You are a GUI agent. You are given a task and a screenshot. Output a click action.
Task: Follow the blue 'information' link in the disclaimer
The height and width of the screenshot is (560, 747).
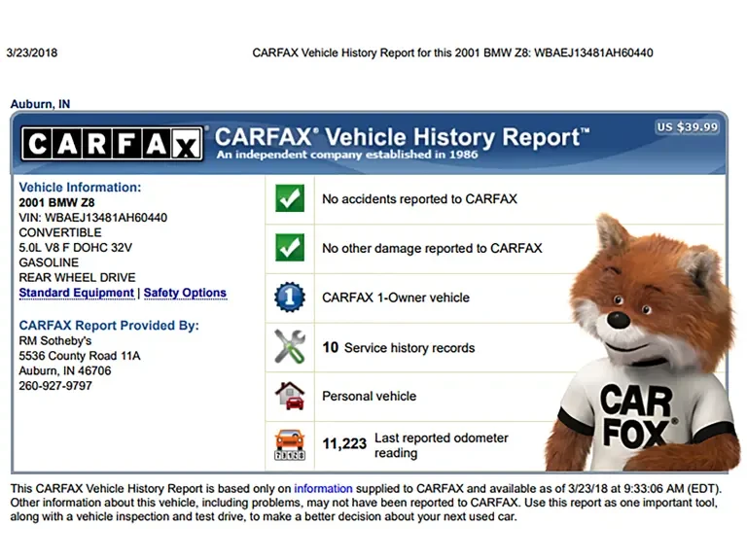[x=323, y=489]
